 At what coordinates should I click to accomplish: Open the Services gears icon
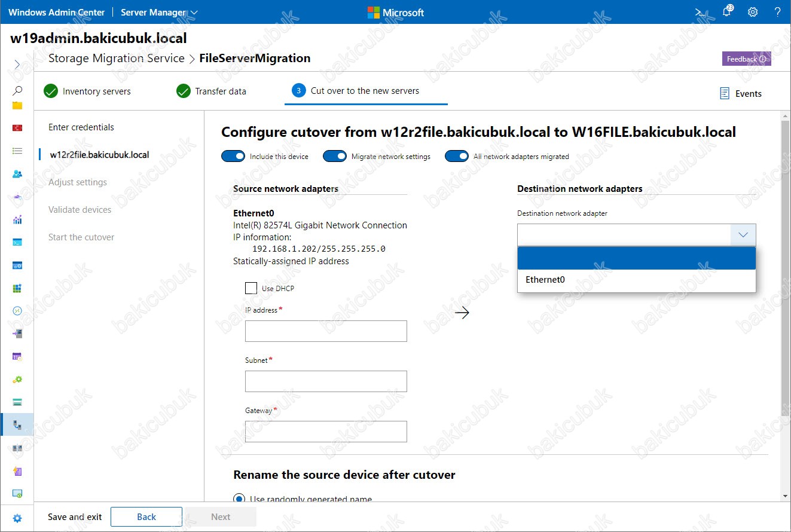pyautogui.click(x=17, y=380)
